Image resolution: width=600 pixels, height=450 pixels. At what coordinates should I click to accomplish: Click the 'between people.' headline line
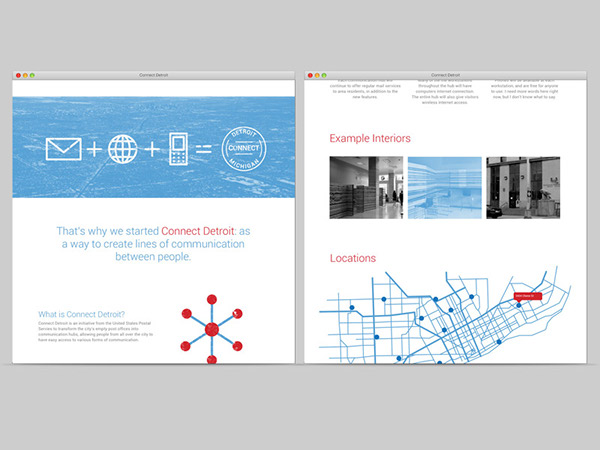pyautogui.click(x=153, y=257)
